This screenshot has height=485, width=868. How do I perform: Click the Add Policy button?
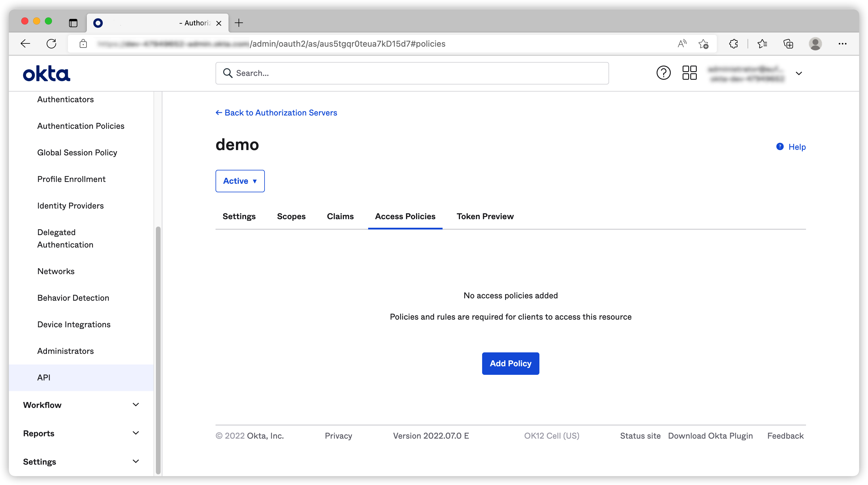pyautogui.click(x=510, y=363)
